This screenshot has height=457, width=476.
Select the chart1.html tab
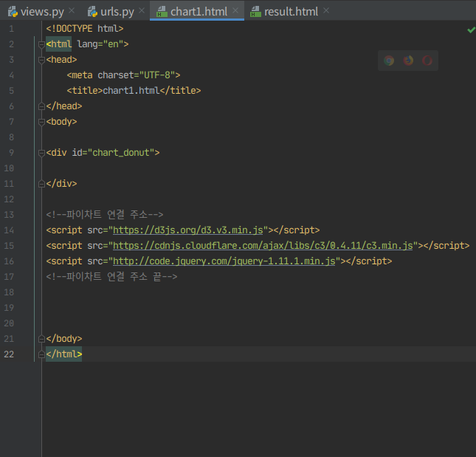coord(199,12)
